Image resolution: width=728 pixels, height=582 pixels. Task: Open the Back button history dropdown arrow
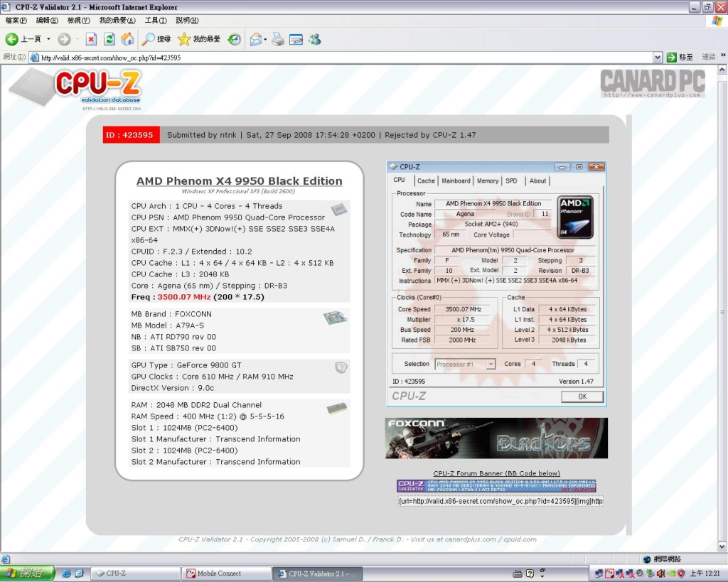coord(48,39)
